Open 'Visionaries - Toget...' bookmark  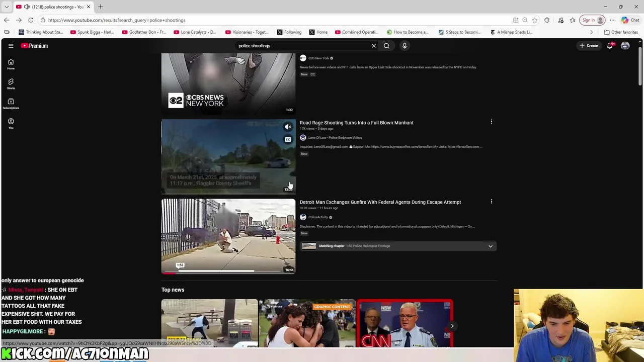tap(247, 32)
